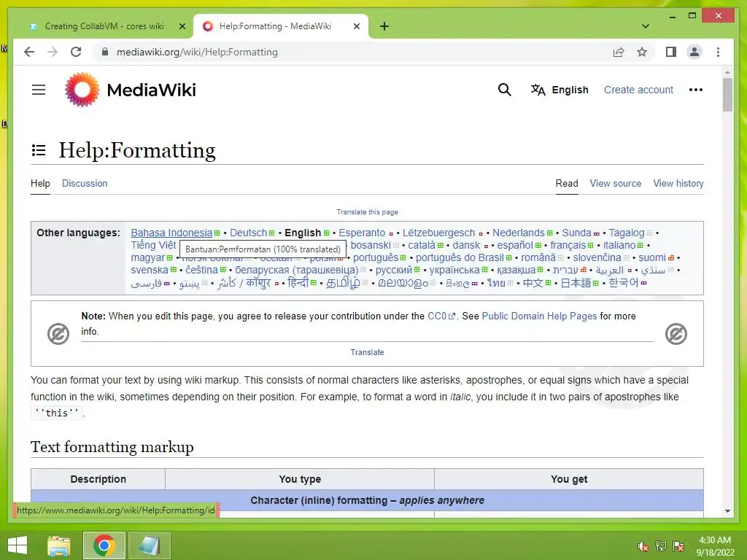The image size is (747, 560).
Task: Open the suomi translation link
Action: coord(652,257)
